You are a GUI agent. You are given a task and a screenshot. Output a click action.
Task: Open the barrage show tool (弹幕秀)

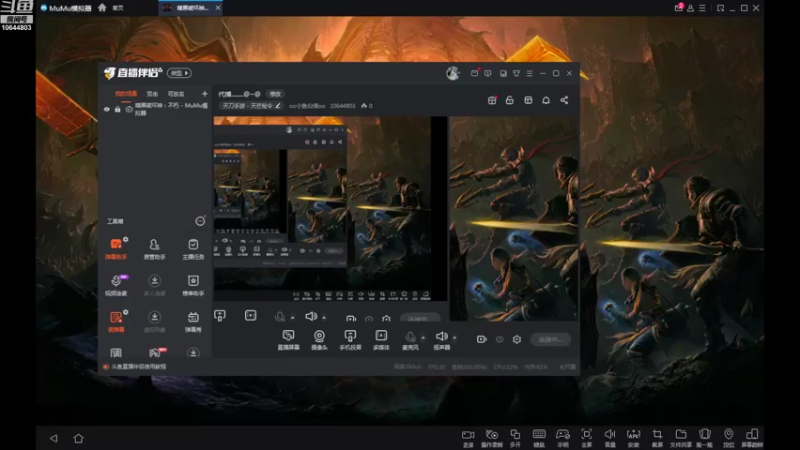point(193,321)
